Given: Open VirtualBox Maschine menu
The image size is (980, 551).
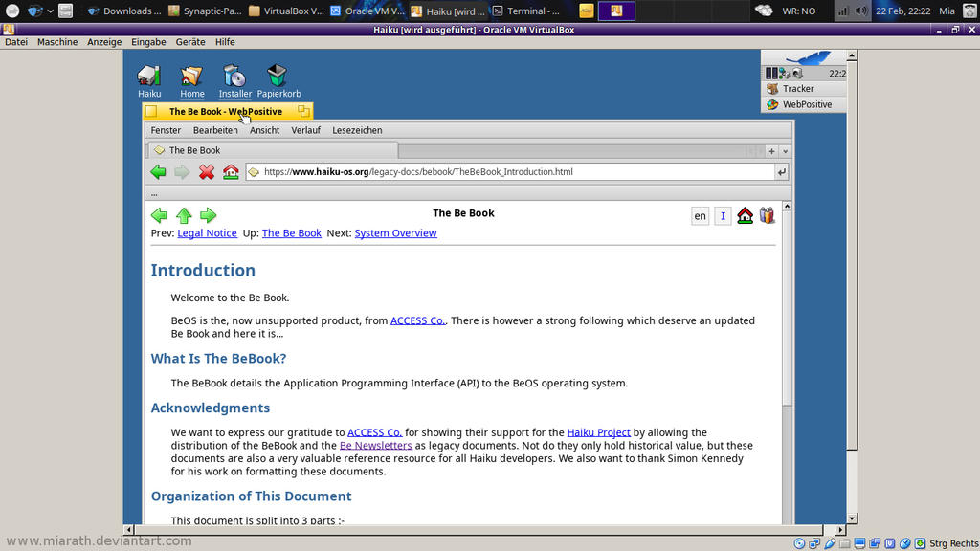Looking at the screenshot, I should point(57,42).
